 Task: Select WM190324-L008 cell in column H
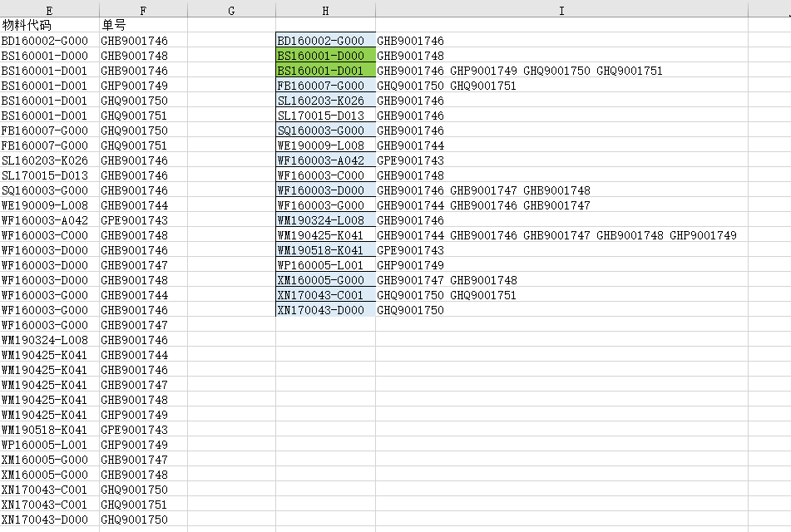(325, 219)
